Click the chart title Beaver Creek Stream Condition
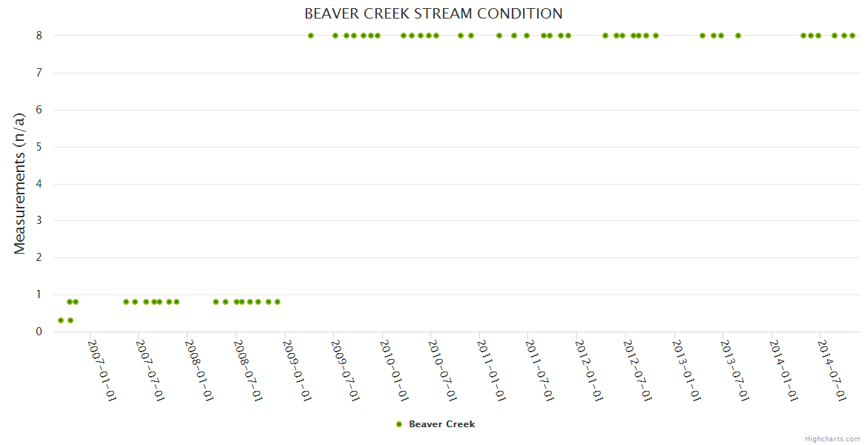 click(x=433, y=14)
